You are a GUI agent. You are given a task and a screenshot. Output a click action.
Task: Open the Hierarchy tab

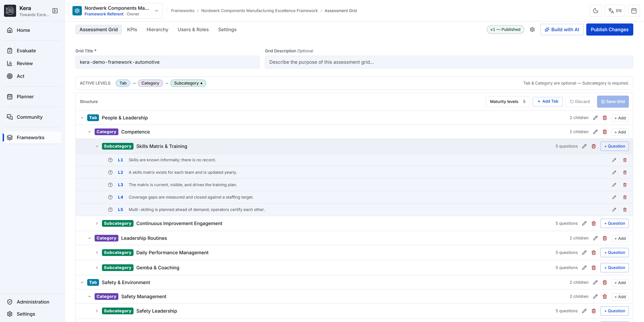tap(157, 30)
